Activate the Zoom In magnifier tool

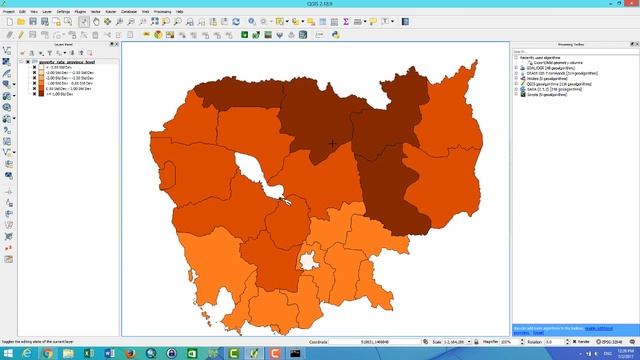tap(119, 22)
